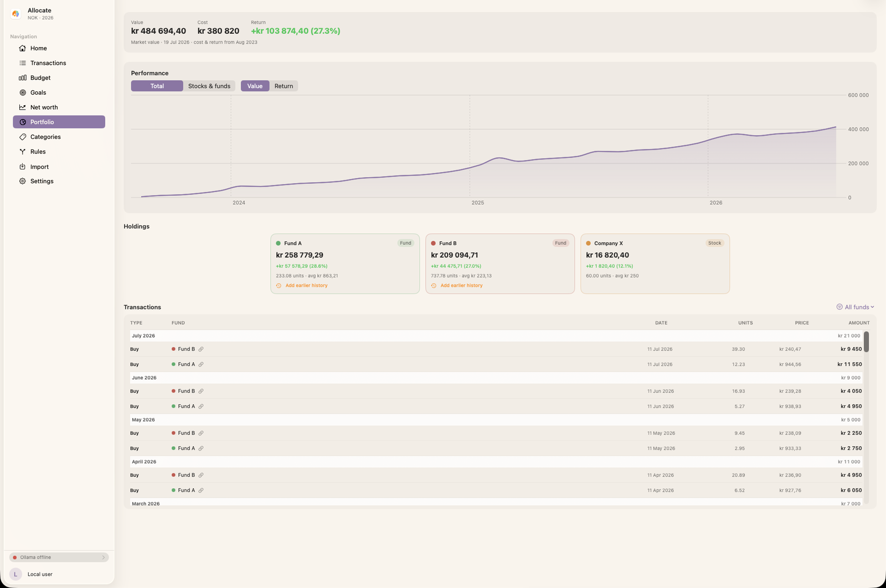Click link icon on Fund B 11 Jul 2026 row
Screen dimensions: 886x588
coord(201,349)
